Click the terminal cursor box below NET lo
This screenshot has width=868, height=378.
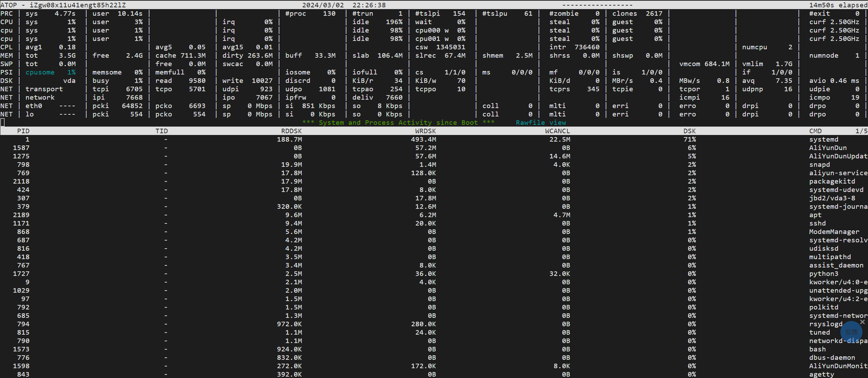click(2, 122)
